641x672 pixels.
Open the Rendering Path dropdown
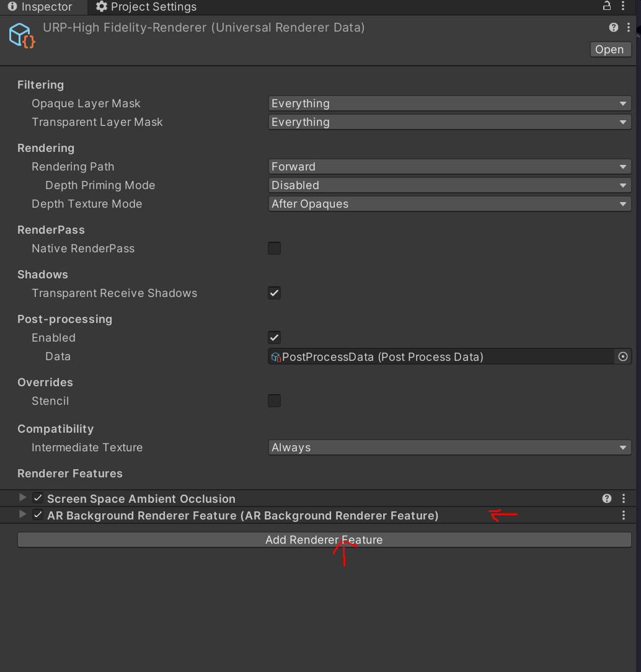point(449,167)
